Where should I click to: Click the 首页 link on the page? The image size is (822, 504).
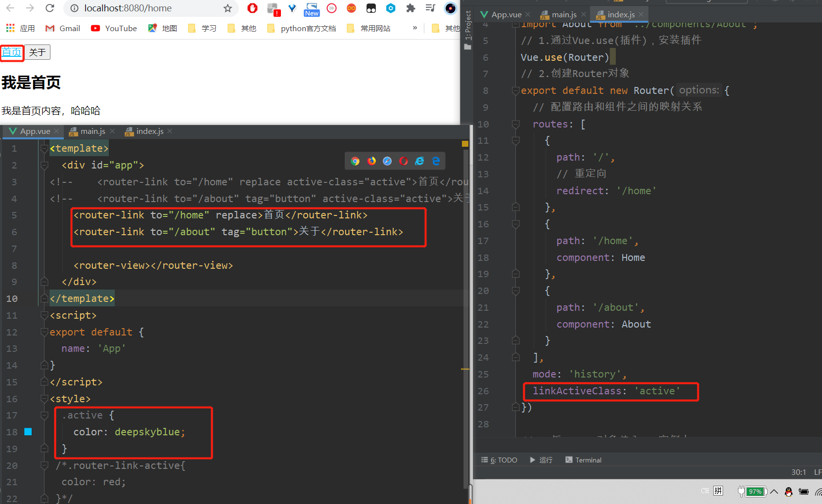click(11, 52)
